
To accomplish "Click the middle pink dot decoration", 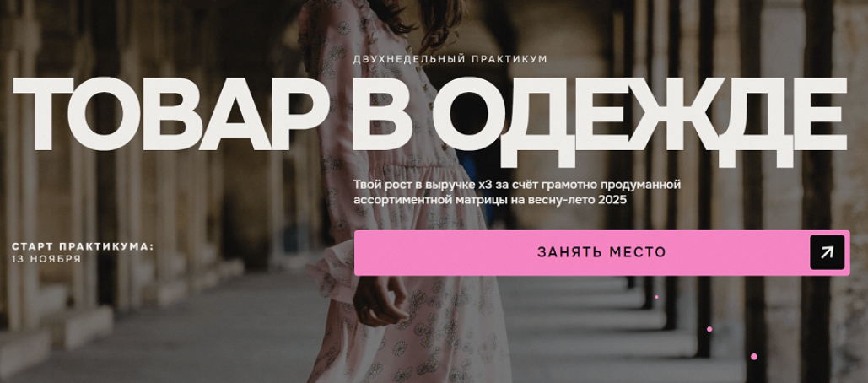I will tap(709, 329).
